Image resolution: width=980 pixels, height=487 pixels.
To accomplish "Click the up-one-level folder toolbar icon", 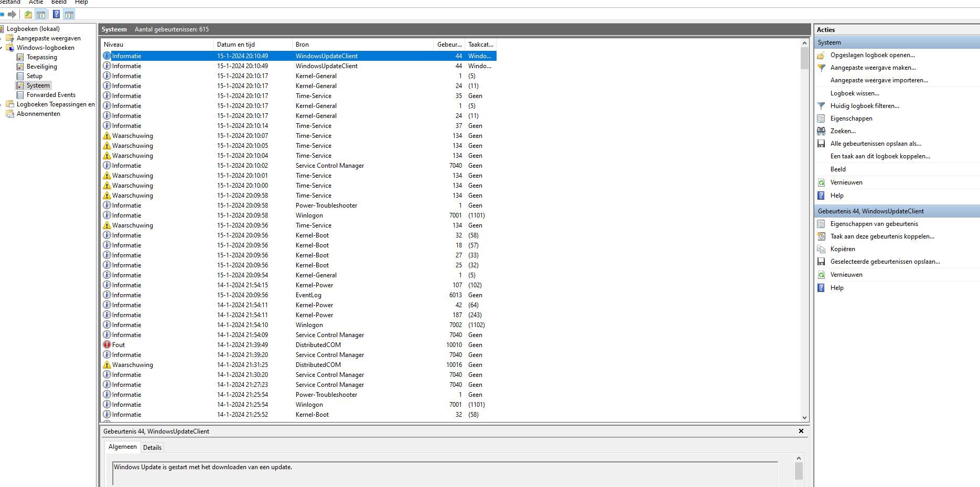I will coord(28,14).
